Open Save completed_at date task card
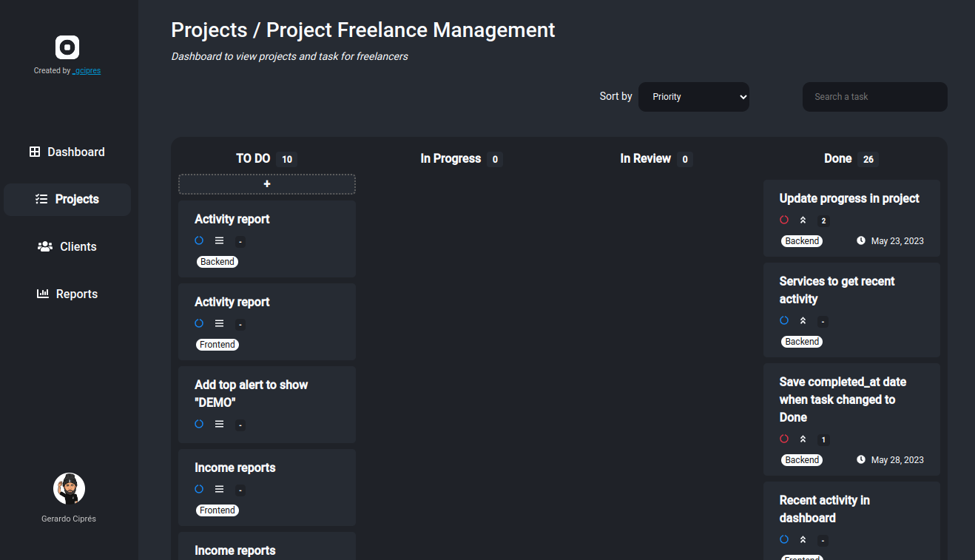The image size is (975, 560). tap(843, 399)
